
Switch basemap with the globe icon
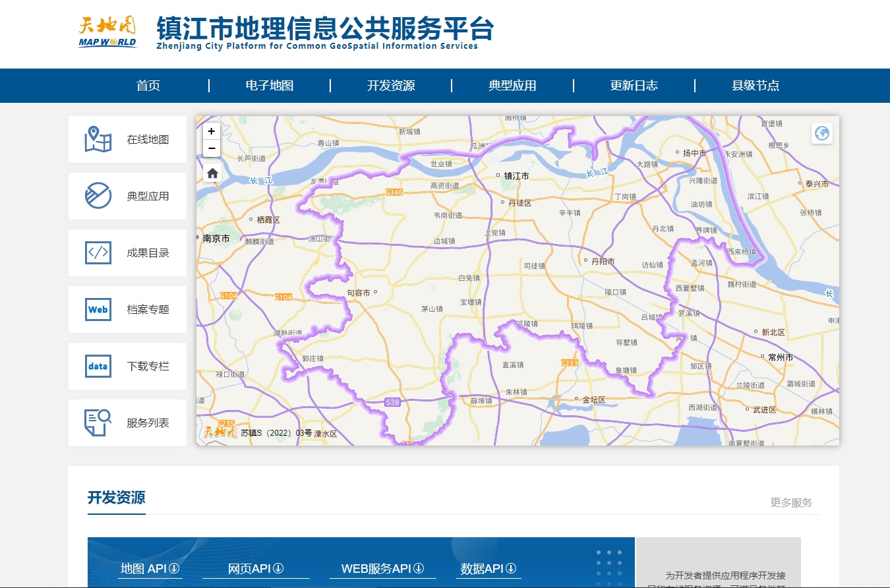point(821,133)
